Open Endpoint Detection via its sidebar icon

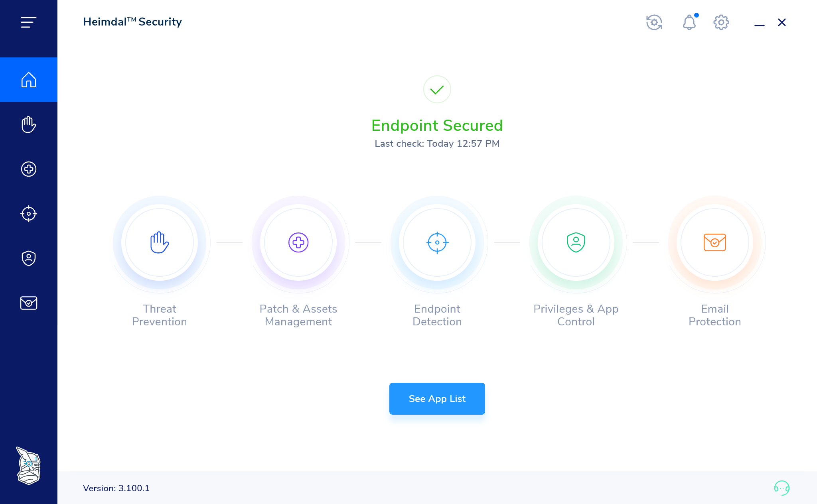pyautogui.click(x=28, y=214)
